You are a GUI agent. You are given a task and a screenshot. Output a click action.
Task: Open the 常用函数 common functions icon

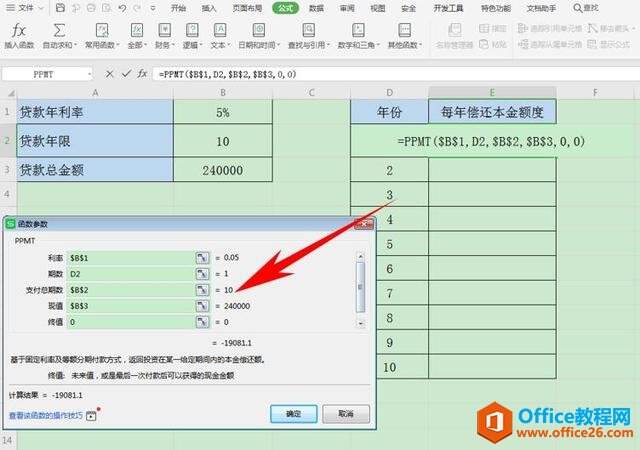[x=102, y=30]
